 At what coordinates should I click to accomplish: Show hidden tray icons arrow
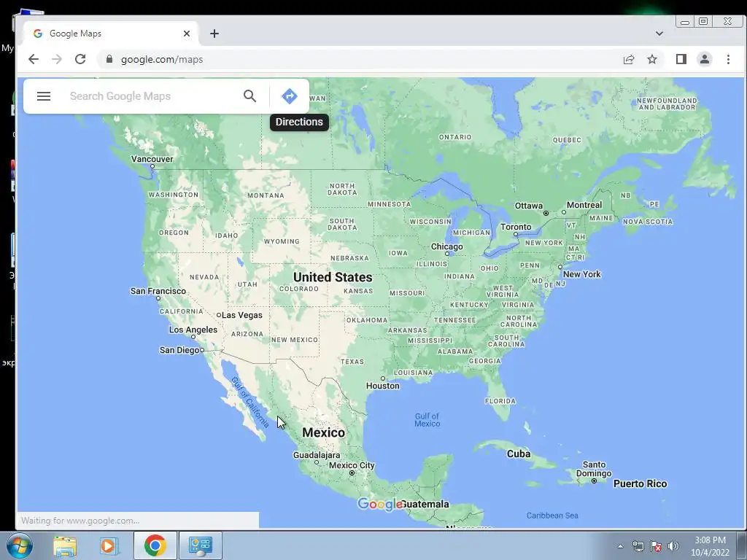pos(620,546)
